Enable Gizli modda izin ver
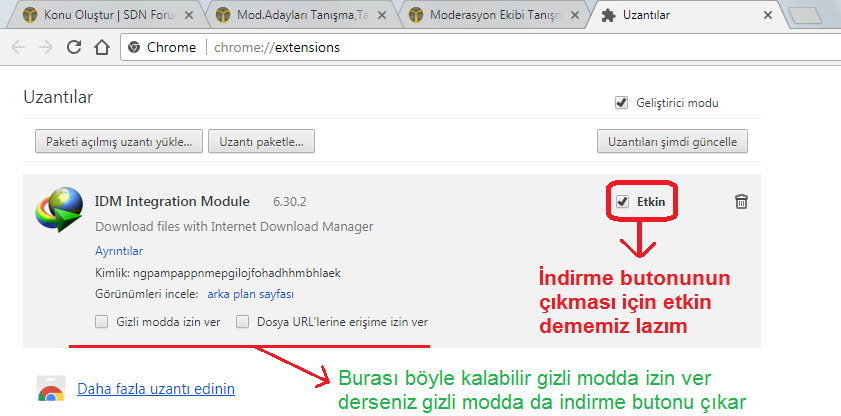Screen dimensions: 841x416 (x=101, y=322)
